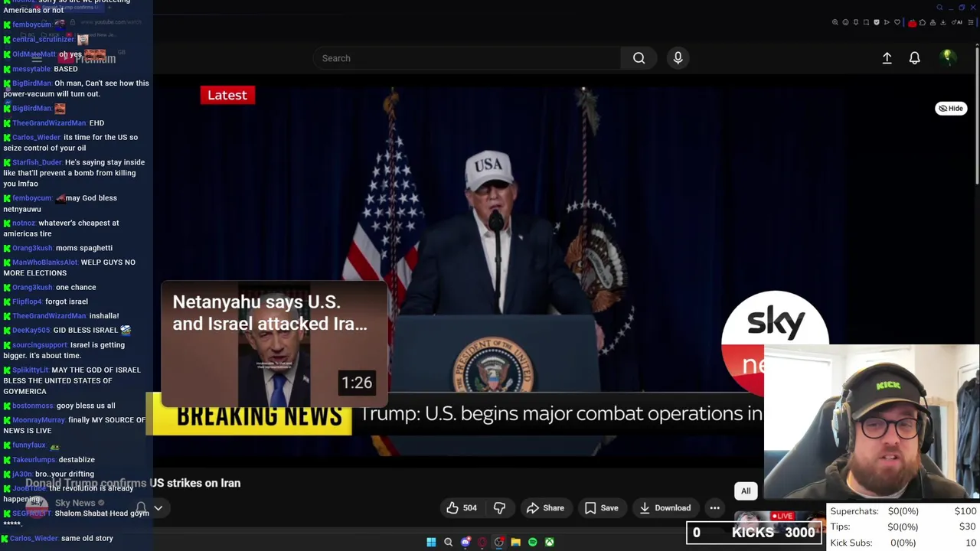The image size is (980, 551).
Task: Activate voice search microphone icon
Action: pyautogui.click(x=678, y=58)
